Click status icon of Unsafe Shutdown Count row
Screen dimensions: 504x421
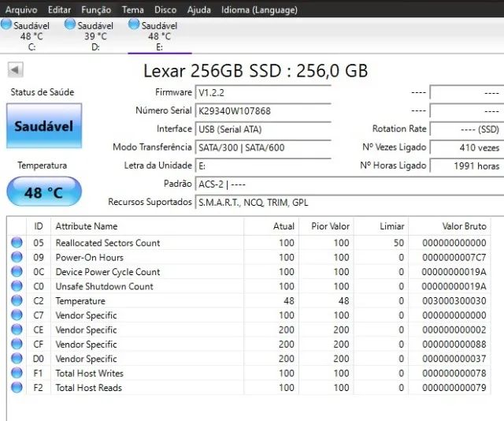(17, 286)
